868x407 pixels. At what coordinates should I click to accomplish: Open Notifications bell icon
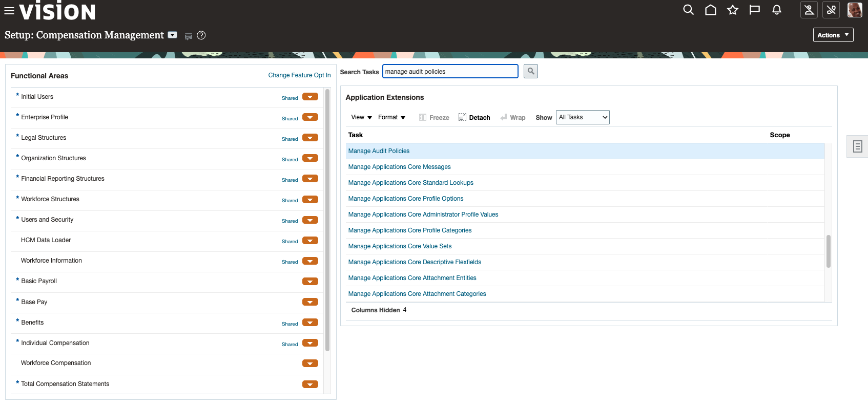tap(777, 10)
